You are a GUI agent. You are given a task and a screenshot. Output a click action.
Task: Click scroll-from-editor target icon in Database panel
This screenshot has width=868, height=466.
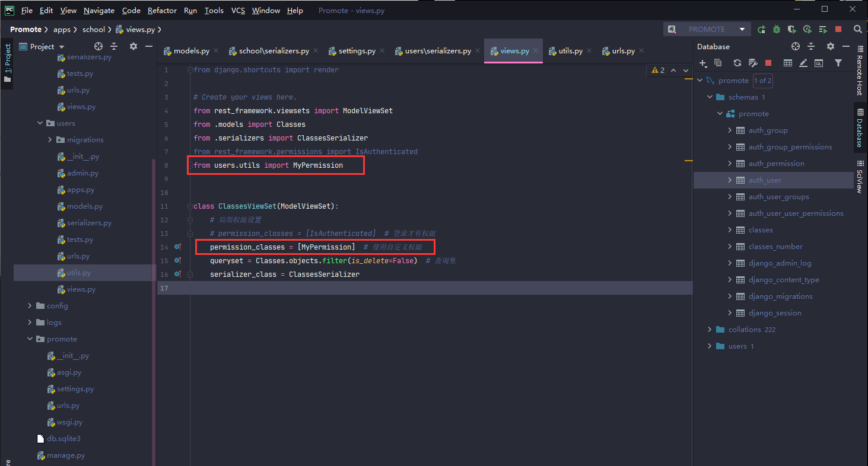[x=796, y=46]
